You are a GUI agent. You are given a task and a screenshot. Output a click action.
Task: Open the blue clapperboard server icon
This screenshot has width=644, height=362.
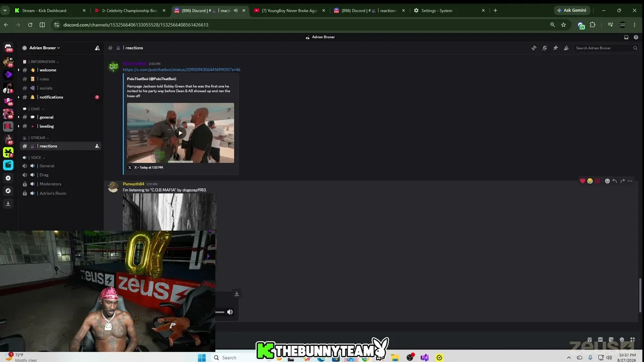pyautogui.click(x=8, y=165)
